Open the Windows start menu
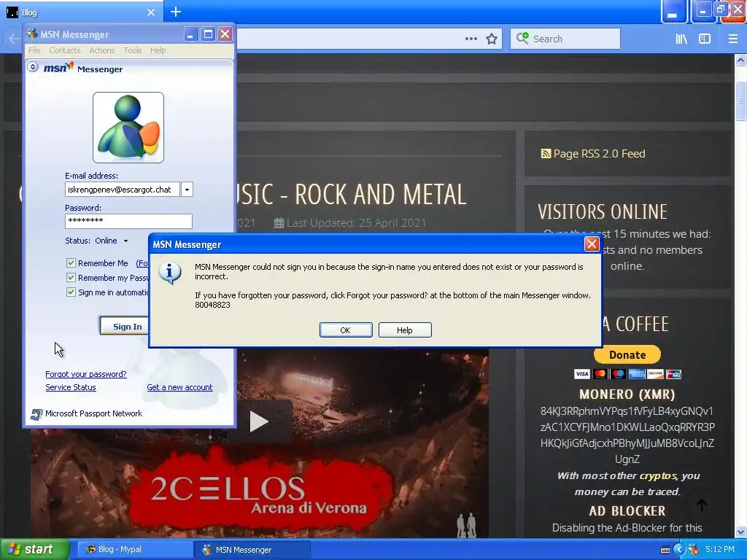Viewport: 747px width, 560px height. coord(34,550)
